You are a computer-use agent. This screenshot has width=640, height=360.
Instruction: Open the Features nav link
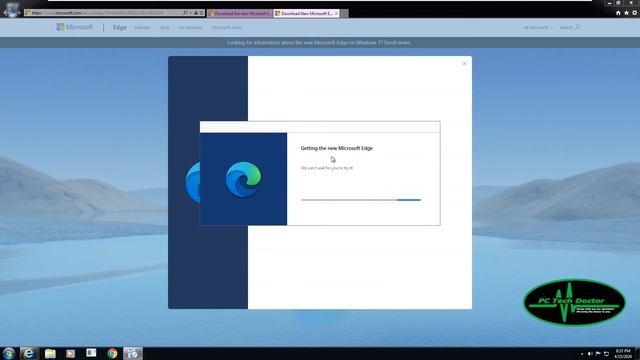click(142, 27)
